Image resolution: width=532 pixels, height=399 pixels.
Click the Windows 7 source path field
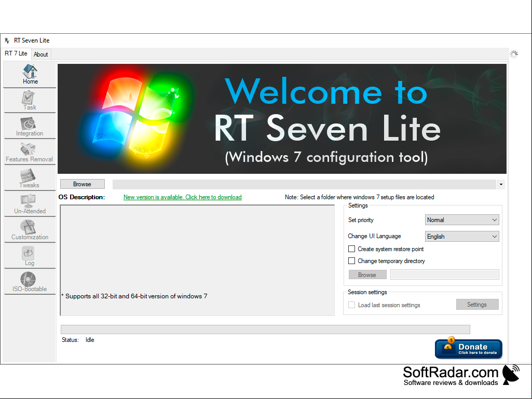pyautogui.click(x=304, y=185)
